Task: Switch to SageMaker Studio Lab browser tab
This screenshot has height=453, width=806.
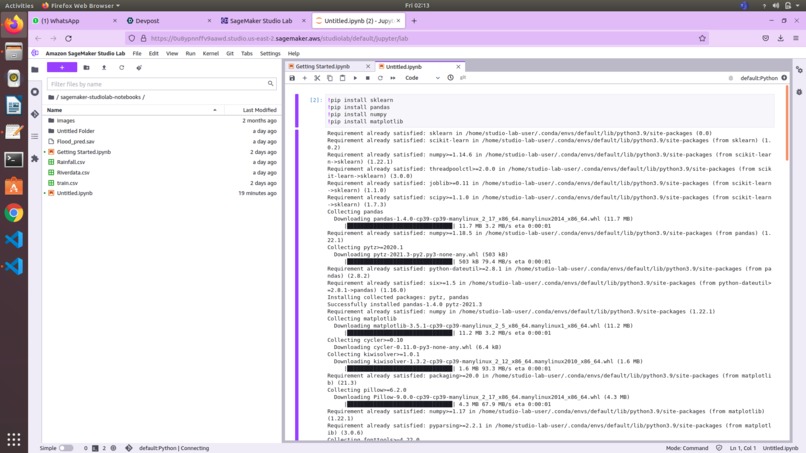Action: click(263, 21)
